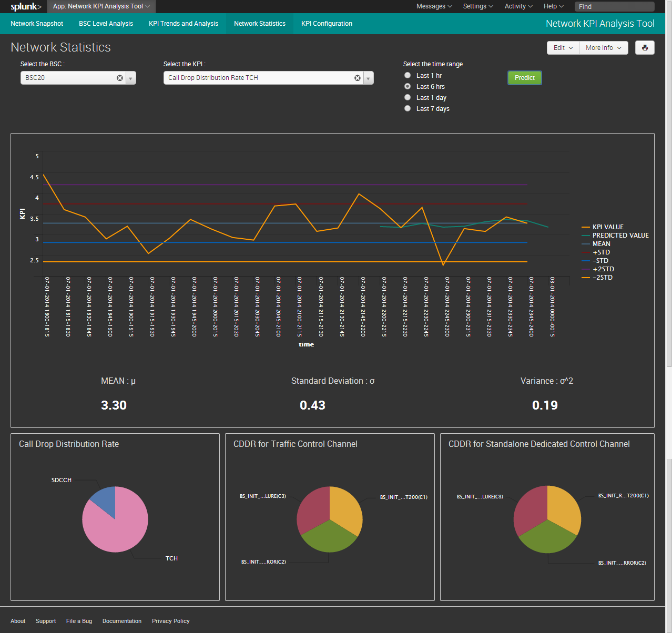Clear the BSC20 selection with its X icon
The width and height of the screenshot is (672, 633).
tap(120, 78)
